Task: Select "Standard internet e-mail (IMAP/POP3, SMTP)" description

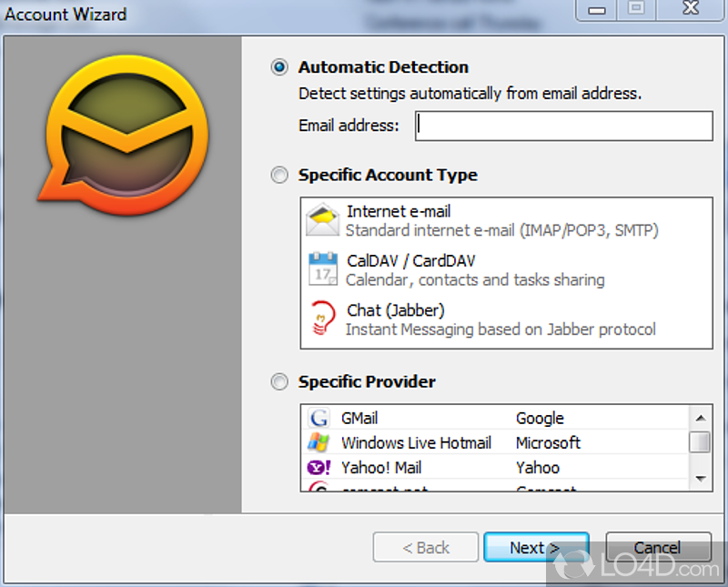Action: [502, 230]
